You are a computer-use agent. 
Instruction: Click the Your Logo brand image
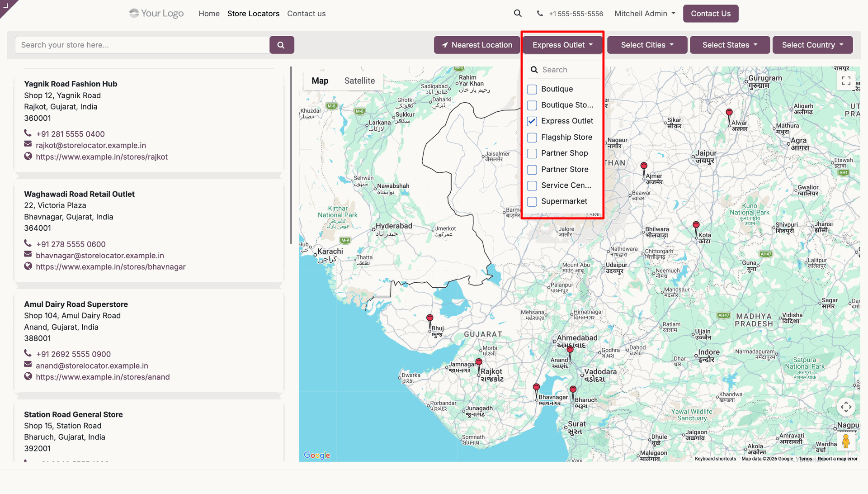coord(156,14)
